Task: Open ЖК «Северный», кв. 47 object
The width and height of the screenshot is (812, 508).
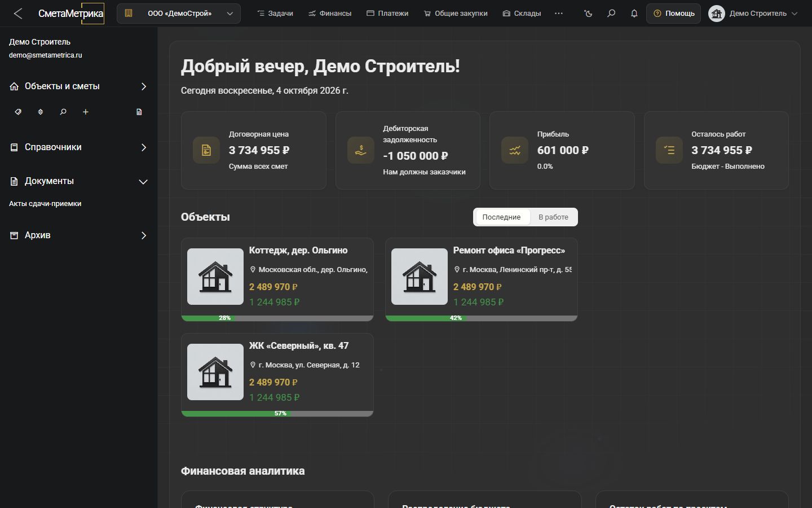Action: tap(277, 375)
